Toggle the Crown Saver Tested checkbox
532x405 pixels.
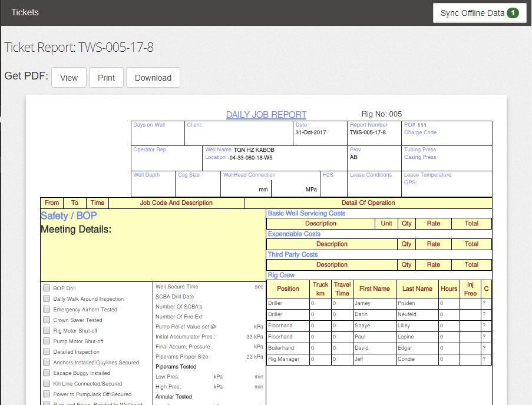[47, 320]
